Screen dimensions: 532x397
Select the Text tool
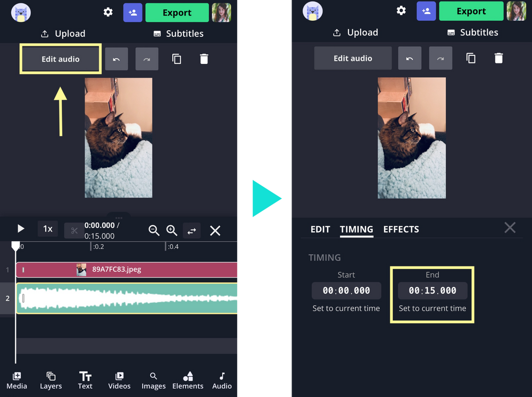(85, 381)
